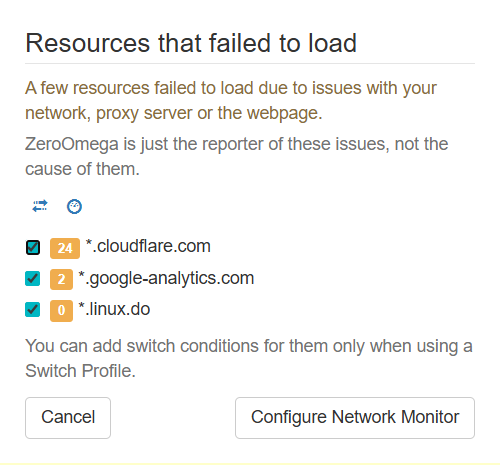Click the blue gauge speedometer icon
500x465 pixels.
point(74,206)
